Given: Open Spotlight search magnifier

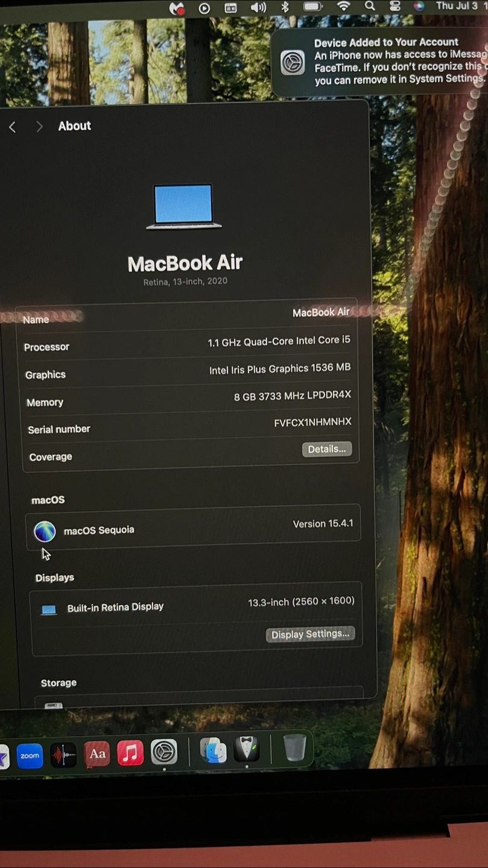Looking at the screenshot, I should (x=370, y=6).
